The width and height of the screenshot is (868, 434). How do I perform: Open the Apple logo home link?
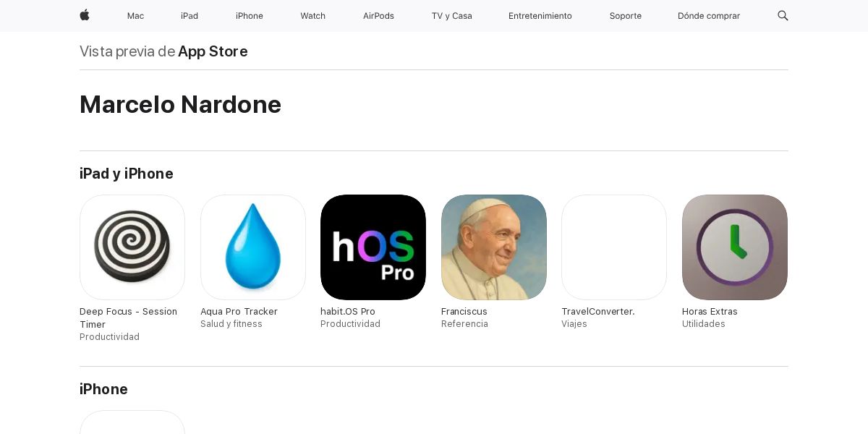85,15
